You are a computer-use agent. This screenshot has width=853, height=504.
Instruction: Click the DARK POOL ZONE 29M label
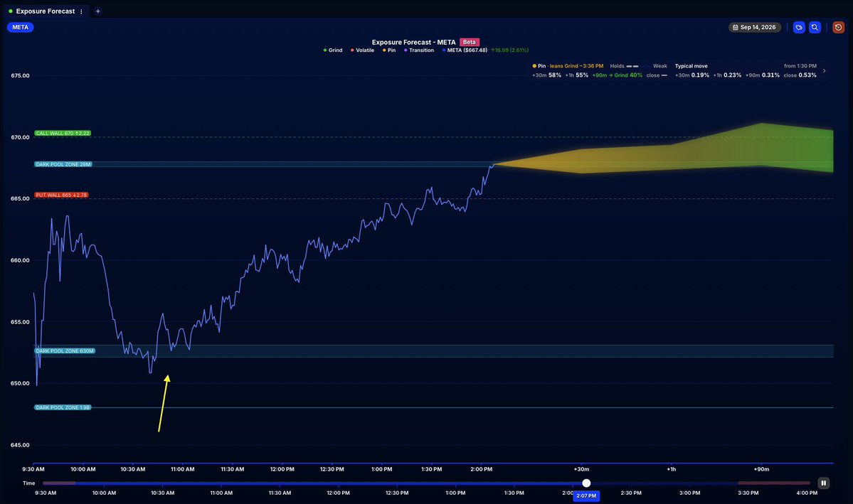click(63, 164)
